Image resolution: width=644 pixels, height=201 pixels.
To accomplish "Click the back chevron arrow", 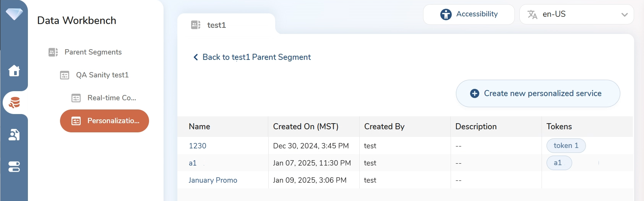I will coord(196,57).
